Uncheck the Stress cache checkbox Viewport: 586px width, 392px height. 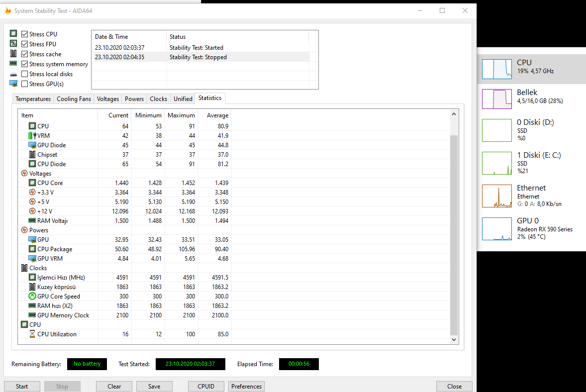(x=25, y=54)
